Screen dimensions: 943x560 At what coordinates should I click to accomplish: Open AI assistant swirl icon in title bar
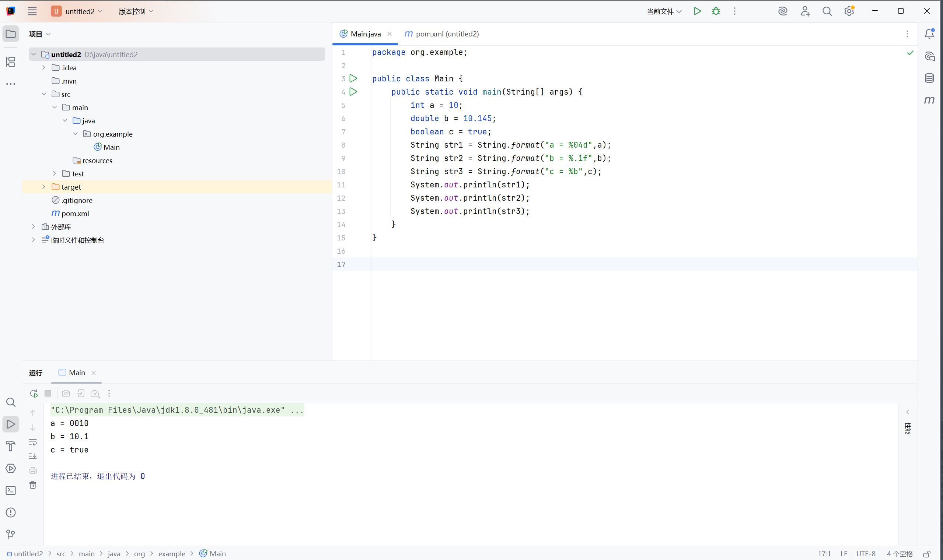[x=782, y=11]
